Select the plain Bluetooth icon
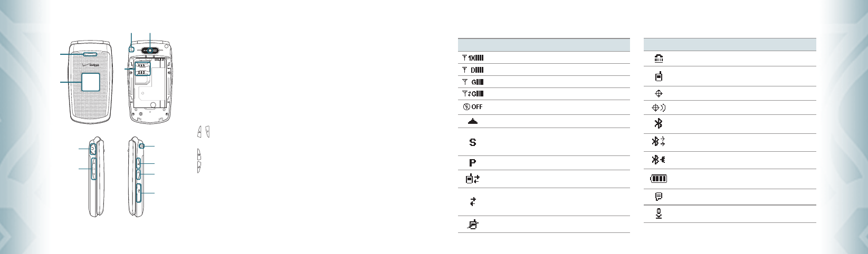The width and height of the screenshot is (868, 254). (x=658, y=124)
